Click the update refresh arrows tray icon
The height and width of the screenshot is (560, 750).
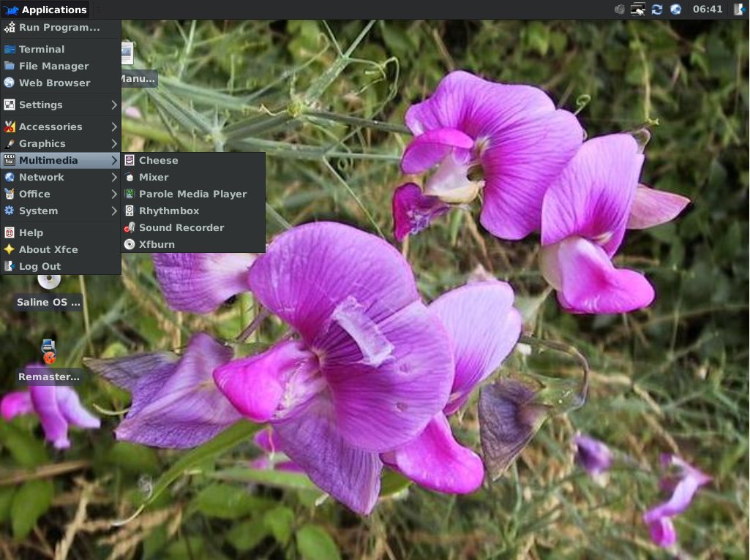(657, 10)
